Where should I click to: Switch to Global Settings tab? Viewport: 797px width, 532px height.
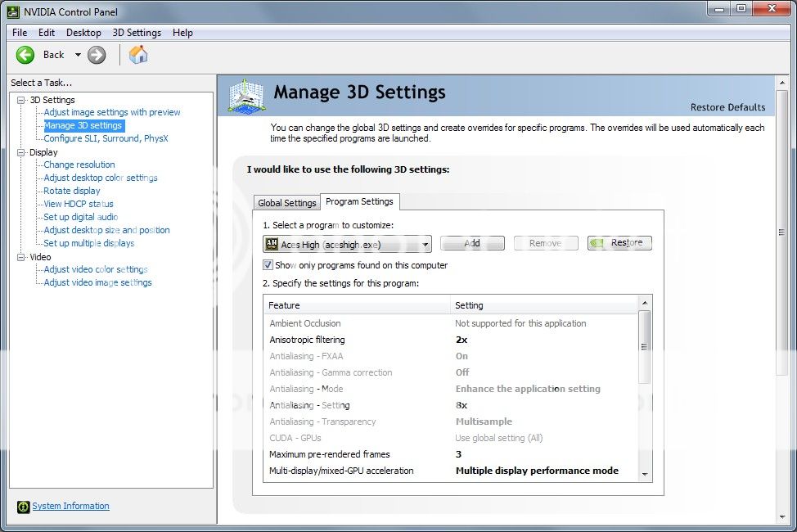(x=286, y=203)
